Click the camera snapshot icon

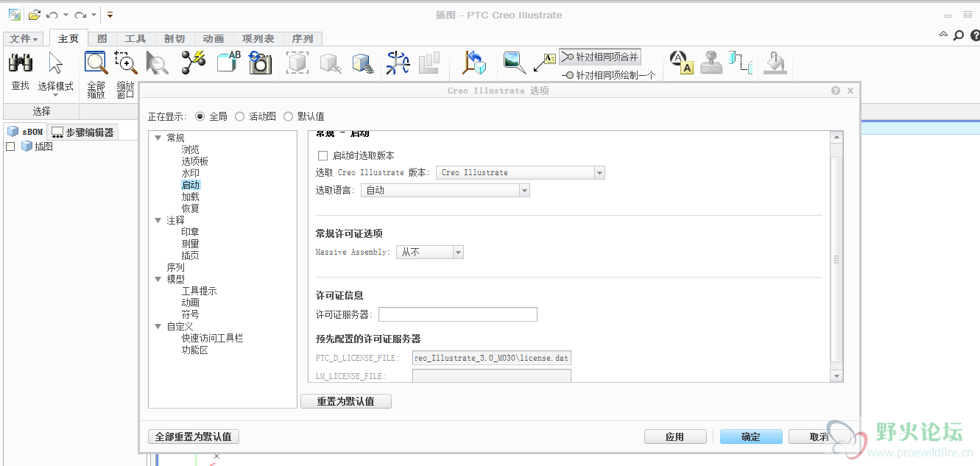point(260,63)
